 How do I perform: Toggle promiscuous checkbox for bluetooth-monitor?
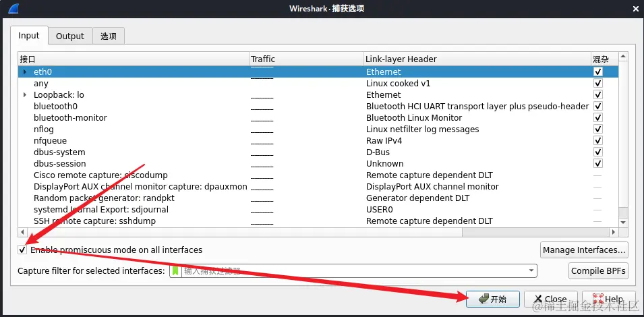click(598, 117)
